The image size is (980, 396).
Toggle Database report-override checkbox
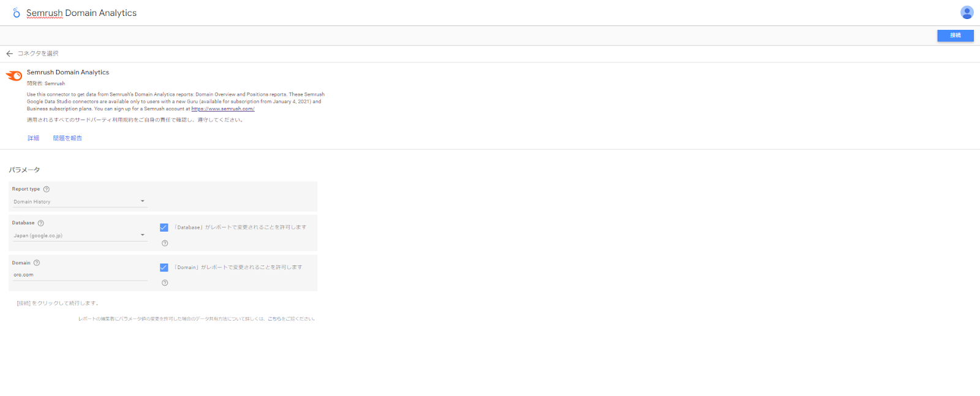point(164,227)
